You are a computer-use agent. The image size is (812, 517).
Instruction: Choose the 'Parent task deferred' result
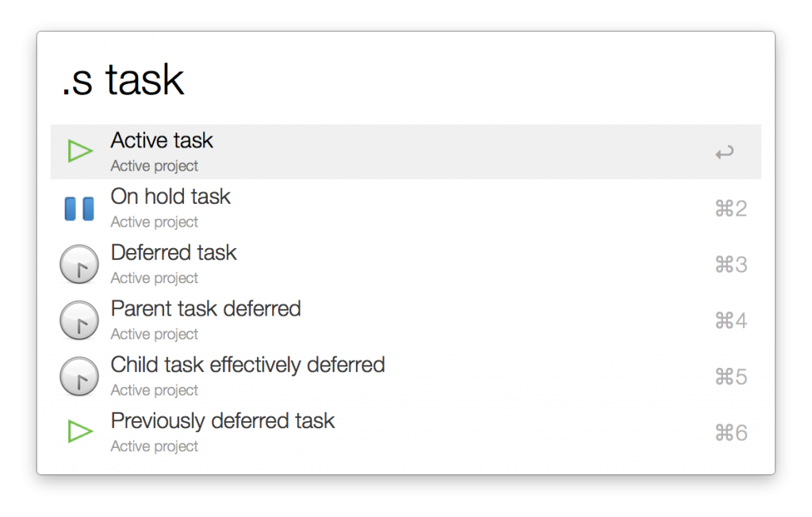click(x=205, y=308)
